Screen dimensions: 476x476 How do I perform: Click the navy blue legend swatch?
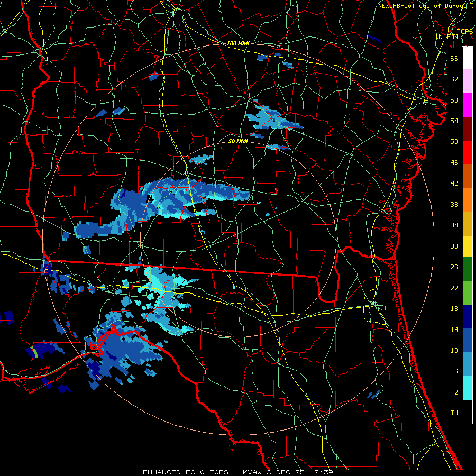(x=467, y=317)
